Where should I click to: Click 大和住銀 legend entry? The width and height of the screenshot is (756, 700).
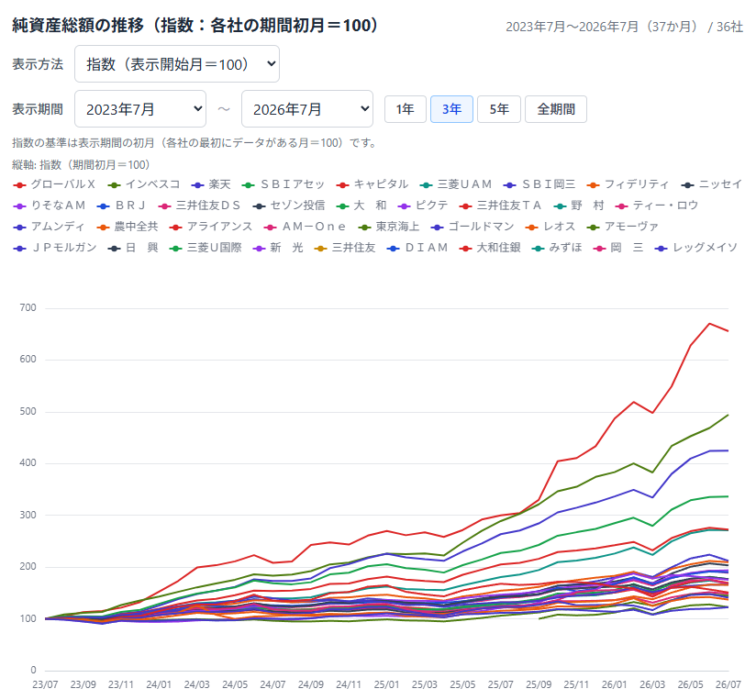tap(489, 248)
